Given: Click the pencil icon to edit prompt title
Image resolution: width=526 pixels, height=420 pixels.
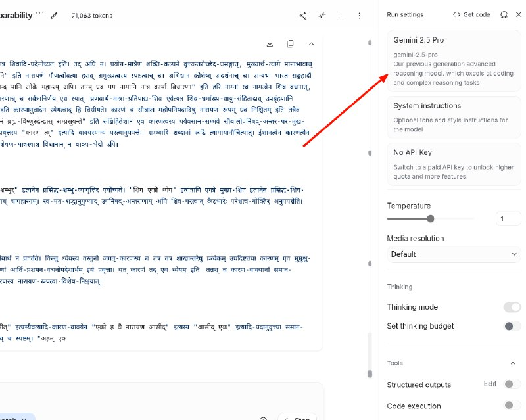Looking at the screenshot, I should coord(54,15).
